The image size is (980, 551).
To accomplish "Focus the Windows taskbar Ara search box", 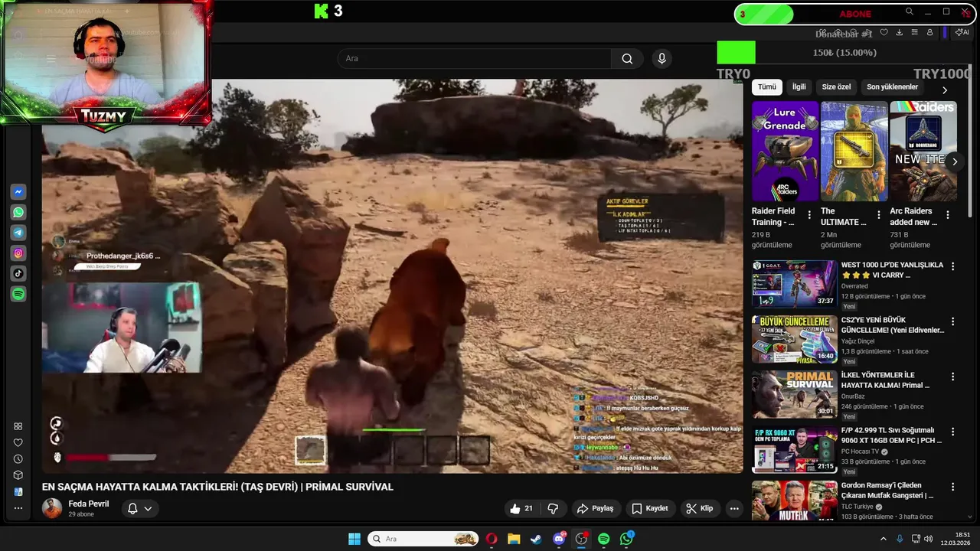I will (423, 539).
